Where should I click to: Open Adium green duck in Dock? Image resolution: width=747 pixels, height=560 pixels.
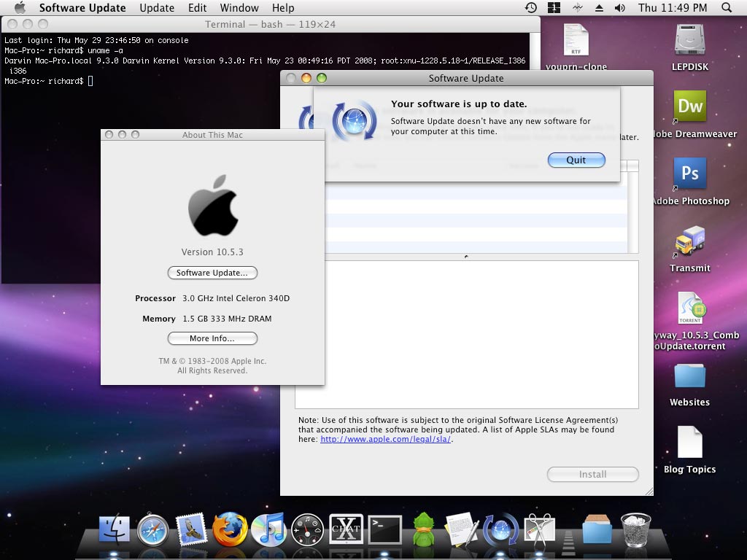pyautogui.click(x=423, y=529)
